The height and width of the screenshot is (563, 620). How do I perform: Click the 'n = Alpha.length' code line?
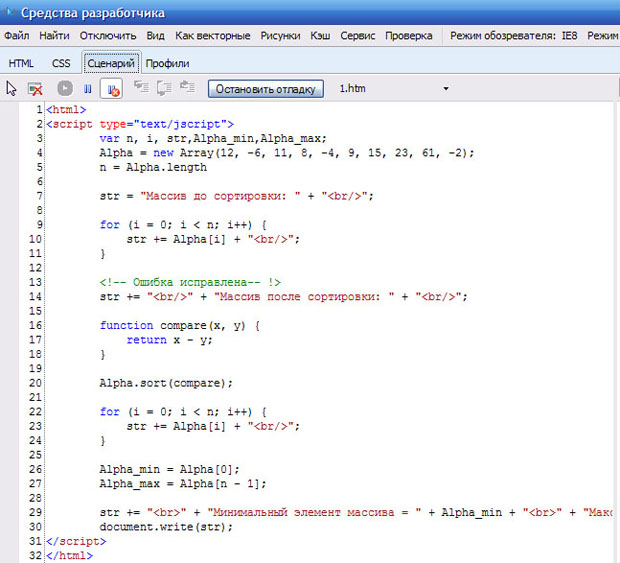(x=153, y=167)
